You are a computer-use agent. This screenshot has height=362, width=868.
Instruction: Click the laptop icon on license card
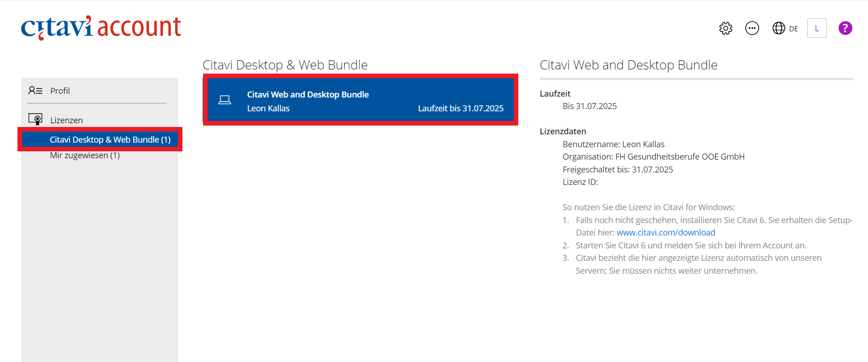click(225, 100)
